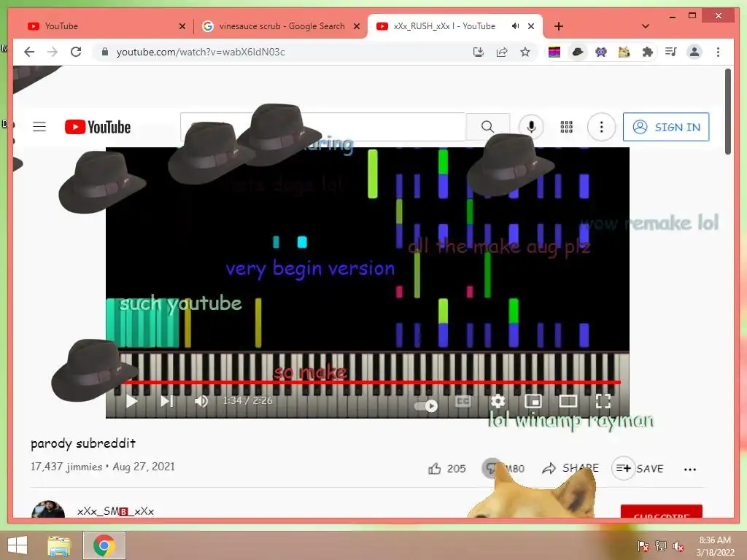Switch to the first YouTube tab
This screenshot has height=560, width=747.
pyautogui.click(x=107, y=26)
